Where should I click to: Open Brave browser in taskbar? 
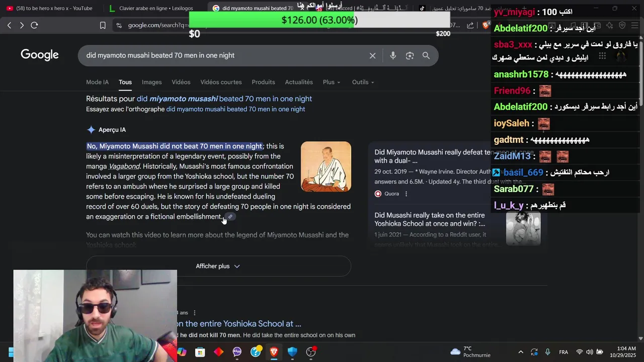[x=274, y=351]
